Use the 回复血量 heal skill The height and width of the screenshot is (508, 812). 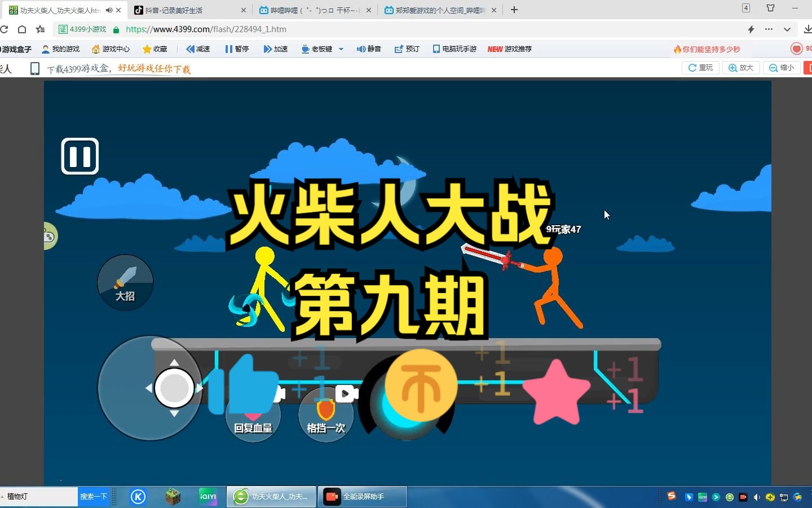point(253,415)
